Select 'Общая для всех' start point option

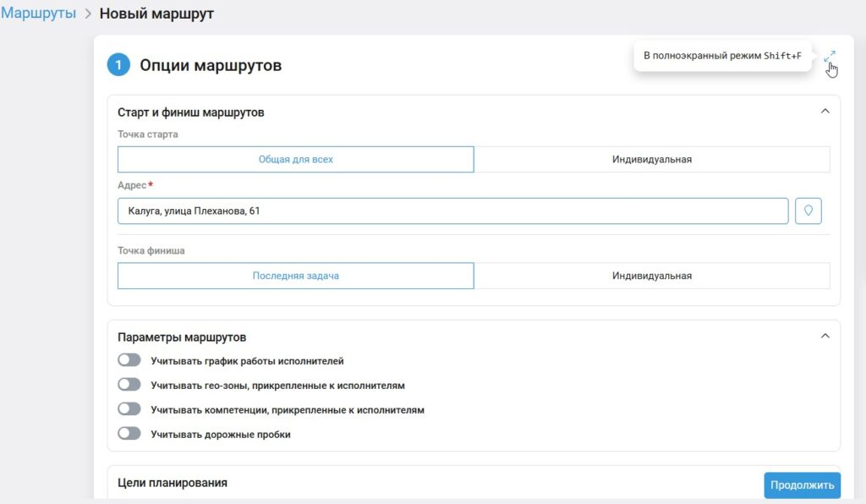coord(295,159)
